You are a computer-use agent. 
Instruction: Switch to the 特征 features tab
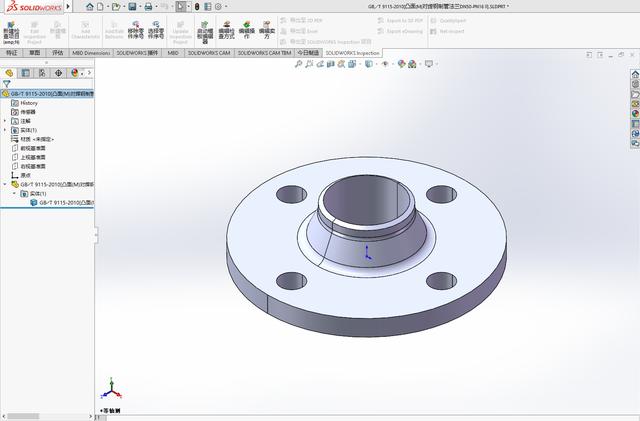pyautogui.click(x=12, y=53)
